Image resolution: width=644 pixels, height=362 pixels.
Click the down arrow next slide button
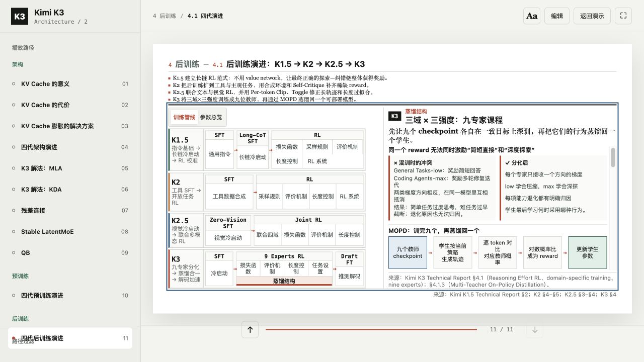coord(535,330)
